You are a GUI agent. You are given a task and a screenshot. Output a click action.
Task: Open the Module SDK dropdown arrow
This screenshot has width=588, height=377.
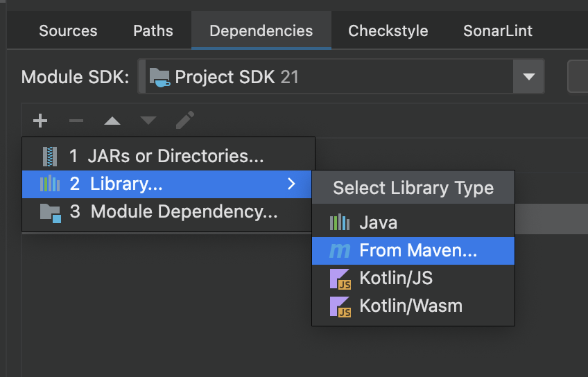tap(528, 76)
